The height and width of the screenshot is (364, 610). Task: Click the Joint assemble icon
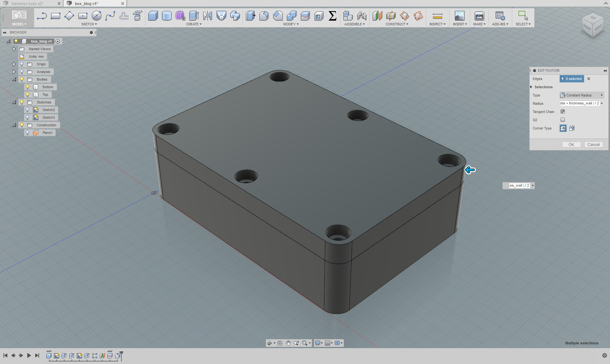362,16
